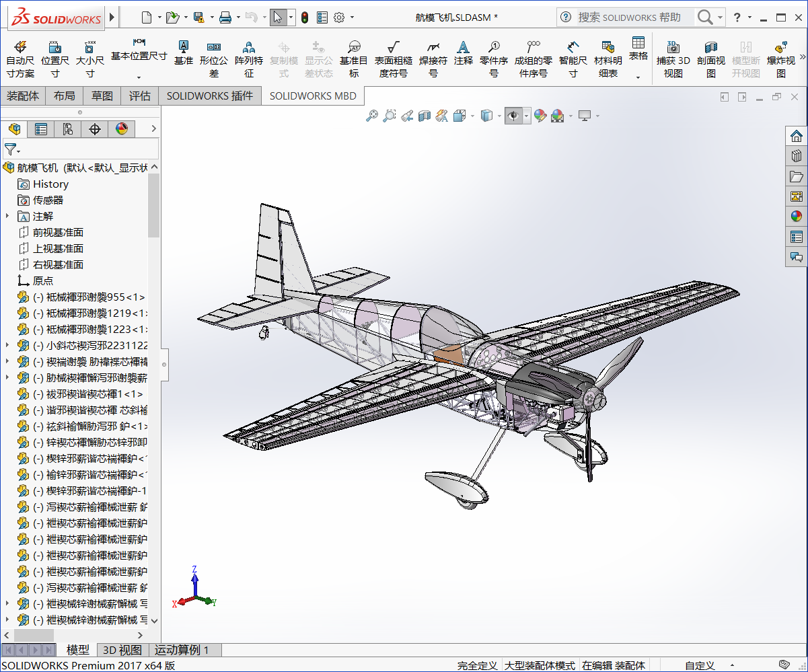Switch to the 评估 (Evaluate) tab
Viewport: 808px width, 672px height.
point(140,96)
